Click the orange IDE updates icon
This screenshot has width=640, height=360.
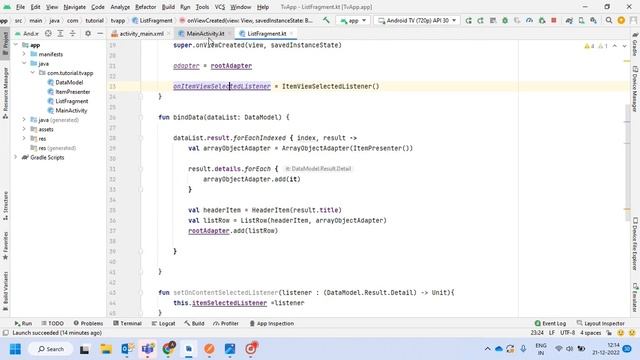pos(621,20)
